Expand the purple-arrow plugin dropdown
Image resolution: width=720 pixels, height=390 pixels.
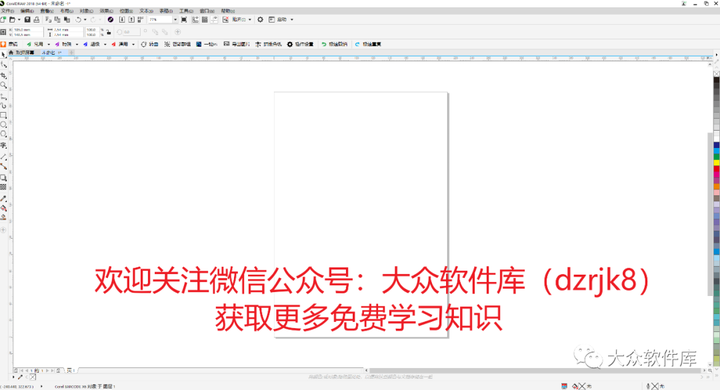(x=77, y=44)
